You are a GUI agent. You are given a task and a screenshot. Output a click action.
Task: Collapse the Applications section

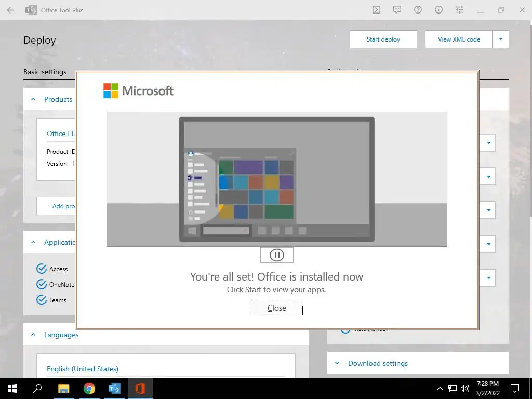pos(33,242)
